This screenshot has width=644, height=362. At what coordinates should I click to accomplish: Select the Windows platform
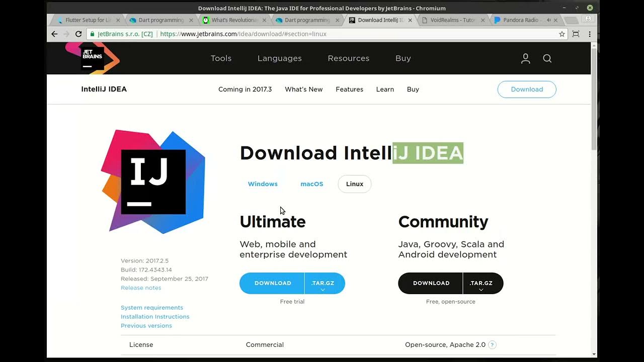coord(263,184)
